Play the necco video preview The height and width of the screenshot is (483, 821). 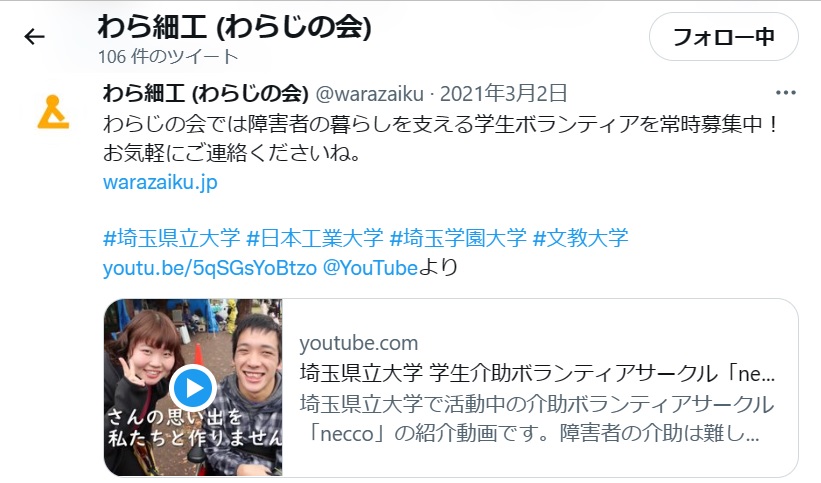click(x=193, y=388)
